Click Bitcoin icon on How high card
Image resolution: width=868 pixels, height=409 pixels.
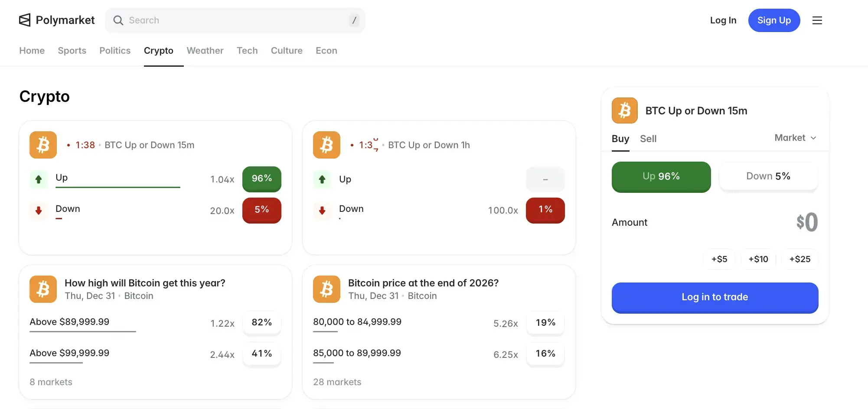(43, 289)
